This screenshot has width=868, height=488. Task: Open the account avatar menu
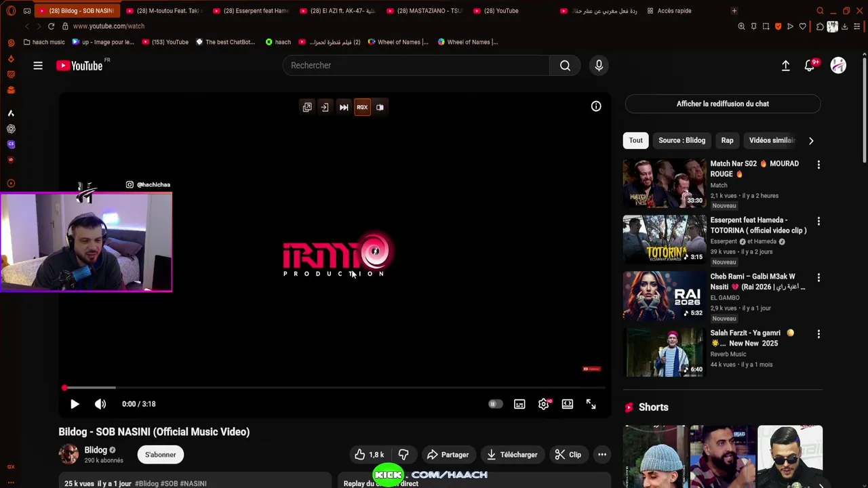click(838, 66)
